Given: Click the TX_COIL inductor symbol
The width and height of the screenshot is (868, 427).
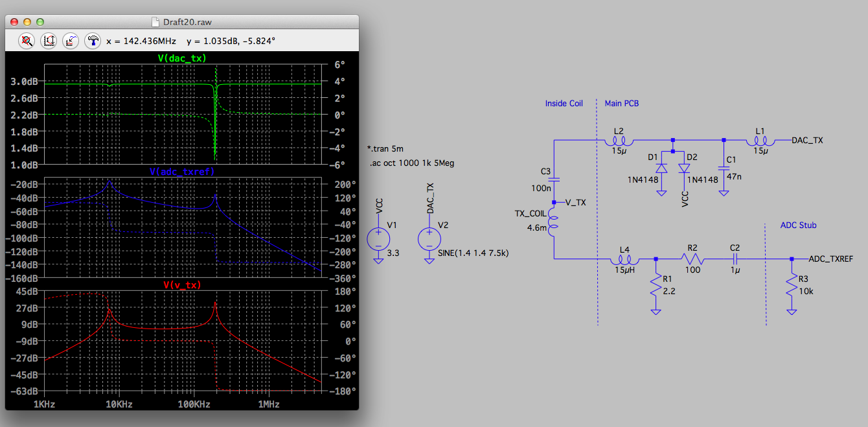Looking at the screenshot, I should point(553,222).
